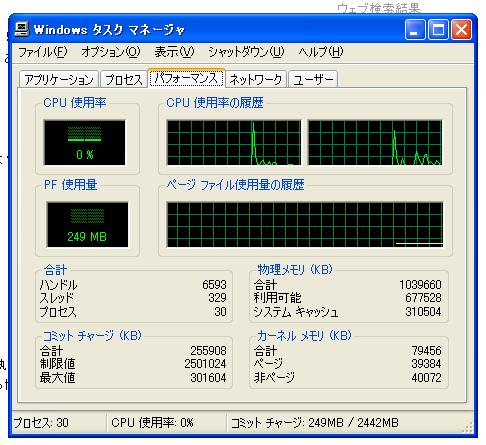Switch to the ユーザー tab

[x=313, y=79]
